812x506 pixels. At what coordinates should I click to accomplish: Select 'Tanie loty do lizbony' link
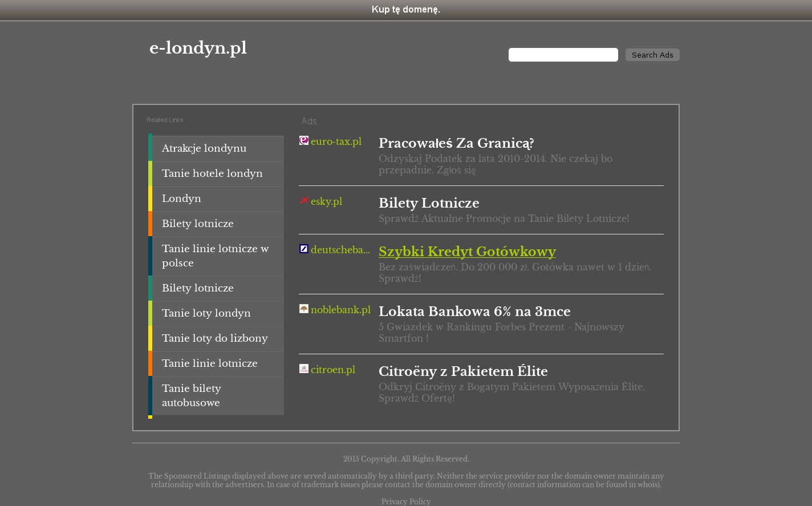coord(215,338)
